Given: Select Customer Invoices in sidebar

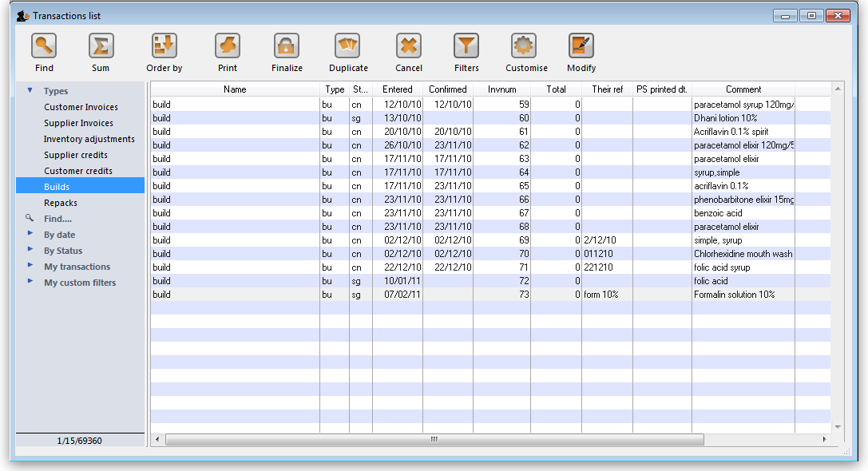Looking at the screenshot, I should [81, 107].
